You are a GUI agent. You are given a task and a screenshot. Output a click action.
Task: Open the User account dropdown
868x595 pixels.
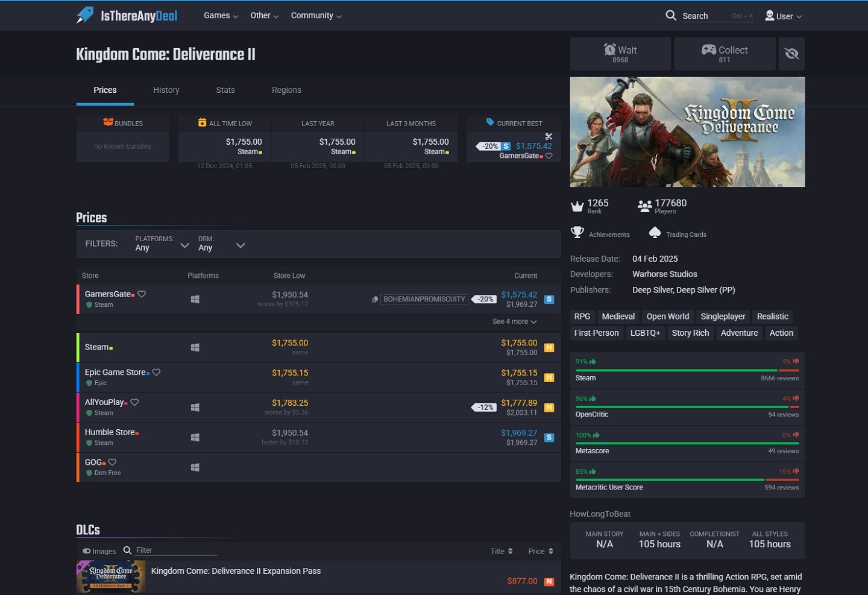(784, 16)
